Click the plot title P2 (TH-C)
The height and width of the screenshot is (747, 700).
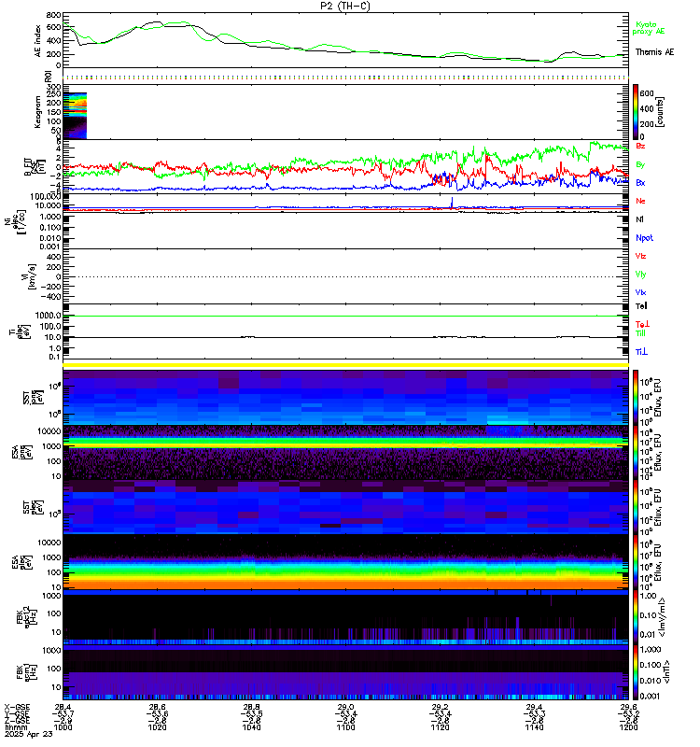(x=344, y=6)
